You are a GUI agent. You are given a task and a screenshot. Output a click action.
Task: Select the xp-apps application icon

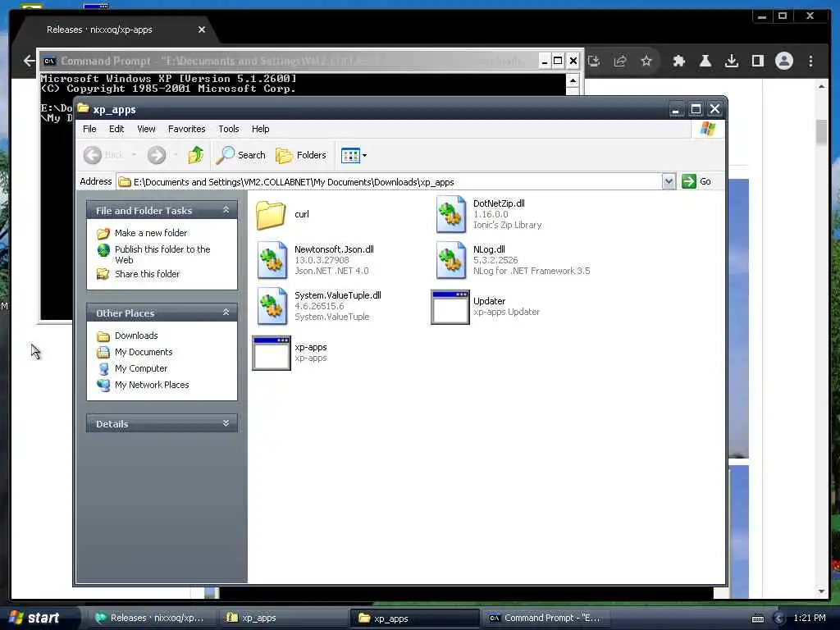tap(271, 353)
